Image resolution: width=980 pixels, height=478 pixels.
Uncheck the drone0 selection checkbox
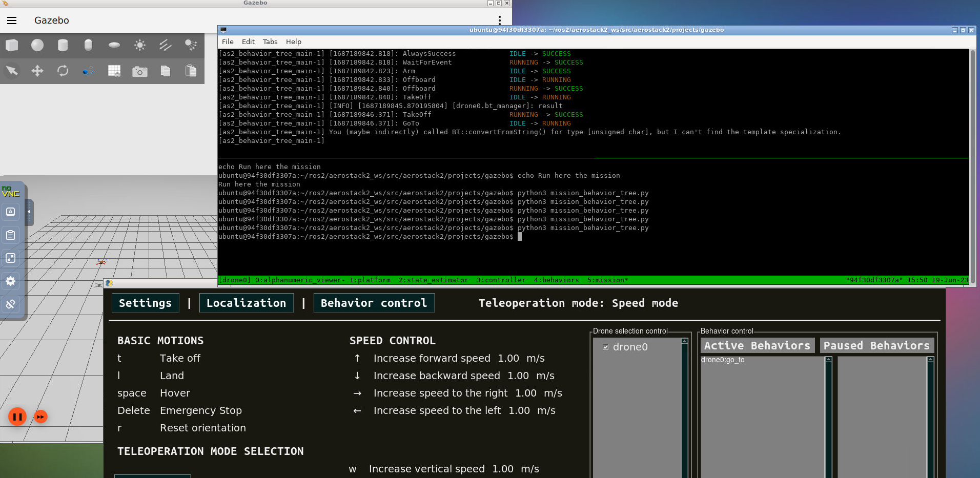[x=606, y=347]
